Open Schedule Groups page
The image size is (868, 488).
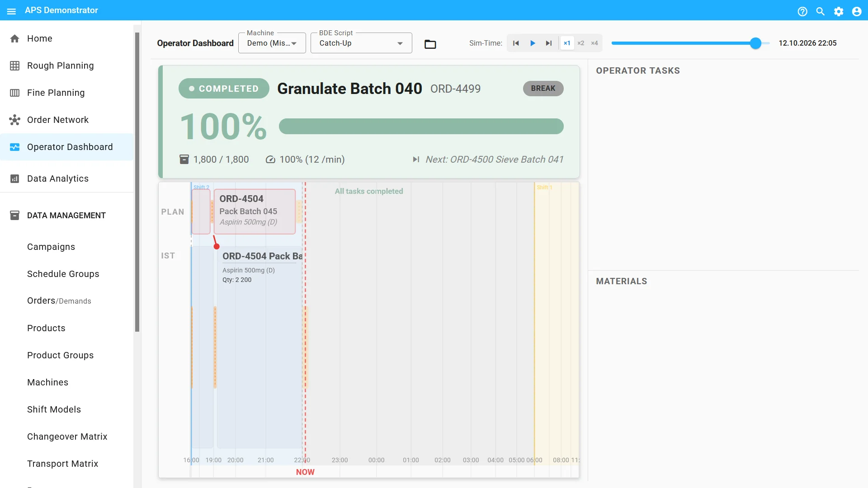click(x=67, y=274)
